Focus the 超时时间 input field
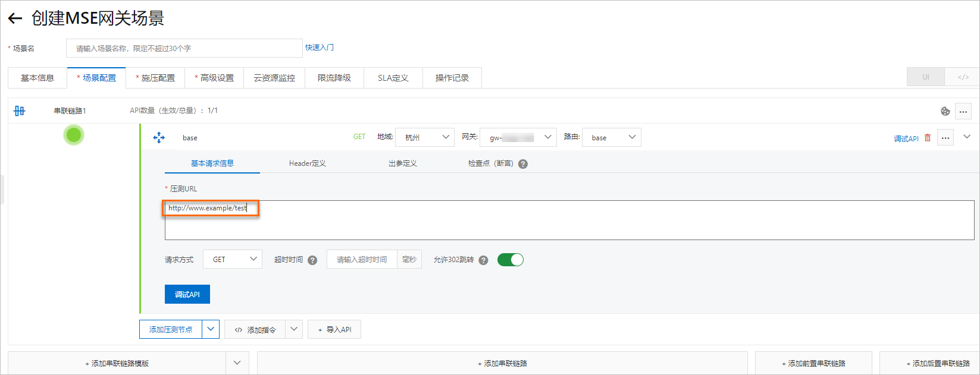Viewport: 980px width, 375px height. 362,259
